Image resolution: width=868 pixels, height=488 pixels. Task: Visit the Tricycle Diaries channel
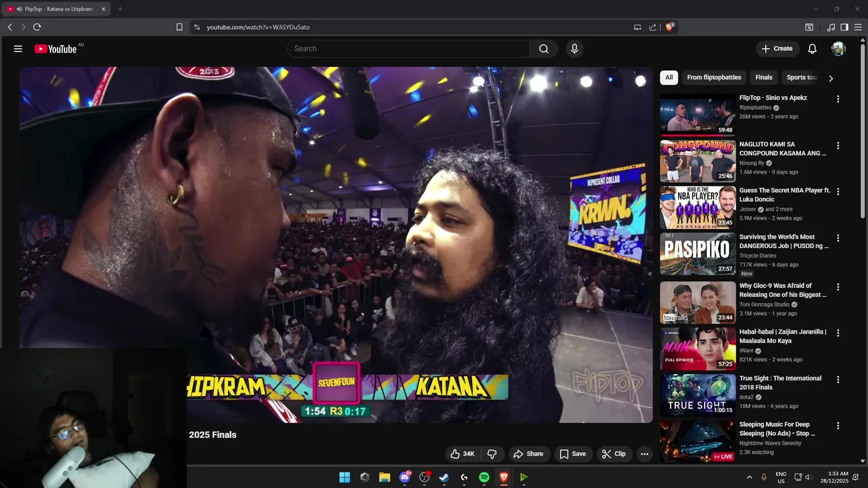click(757, 256)
